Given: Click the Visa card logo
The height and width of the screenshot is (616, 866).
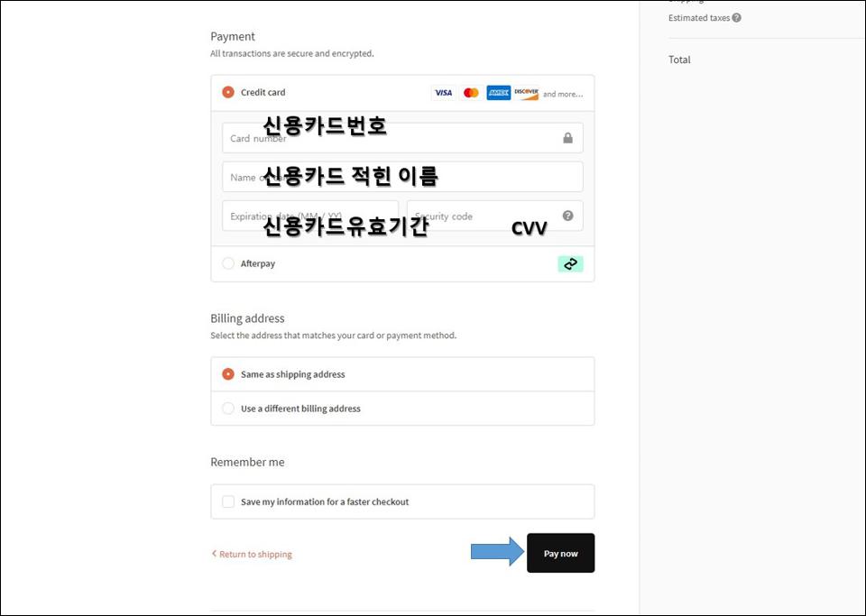Looking at the screenshot, I should 444,93.
